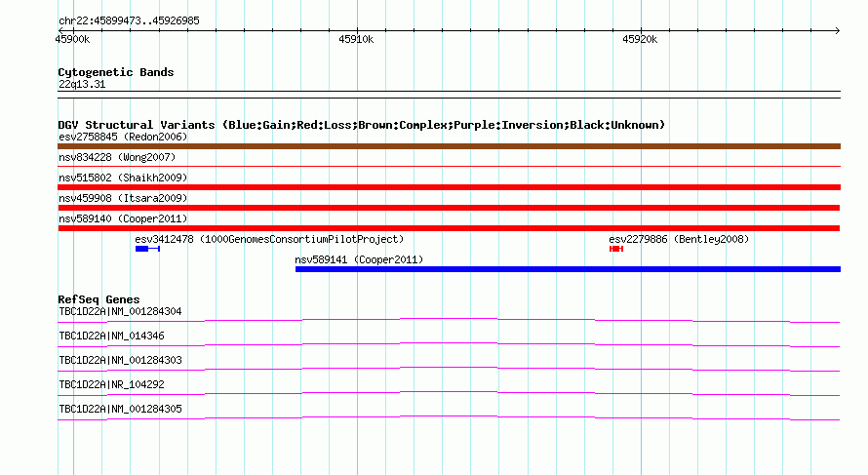Click the blue nsv589141 gain bar

coord(568,269)
